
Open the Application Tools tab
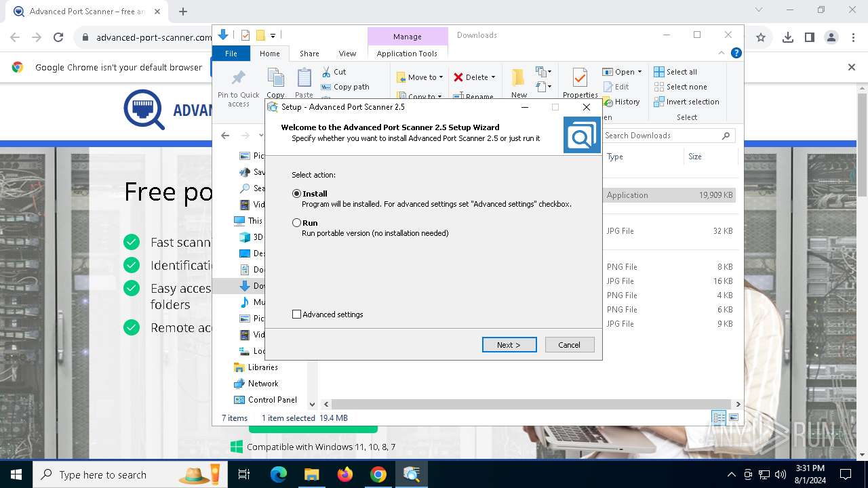point(407,54)
